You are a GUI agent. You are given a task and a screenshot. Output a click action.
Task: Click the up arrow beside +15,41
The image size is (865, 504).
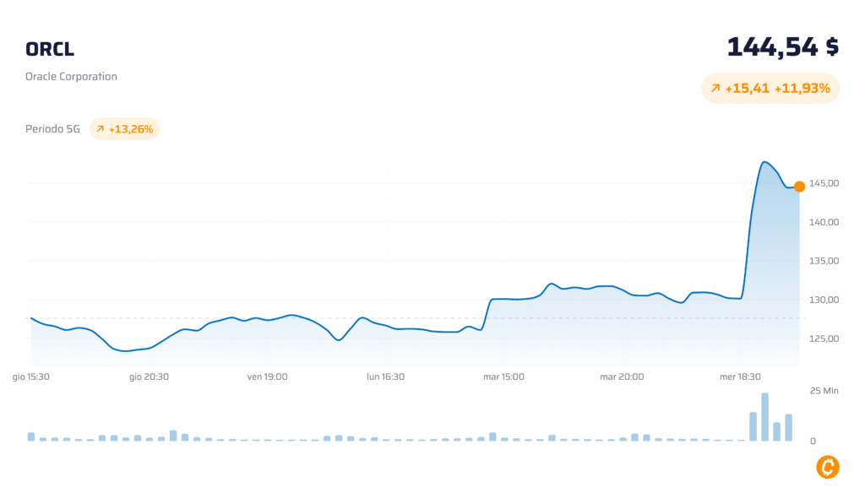coord(715,89)
